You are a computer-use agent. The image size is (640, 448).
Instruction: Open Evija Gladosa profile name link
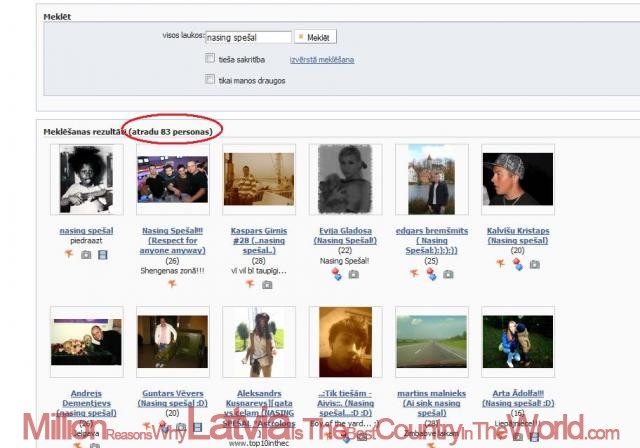pyautogui.click(x=344, y=230)
